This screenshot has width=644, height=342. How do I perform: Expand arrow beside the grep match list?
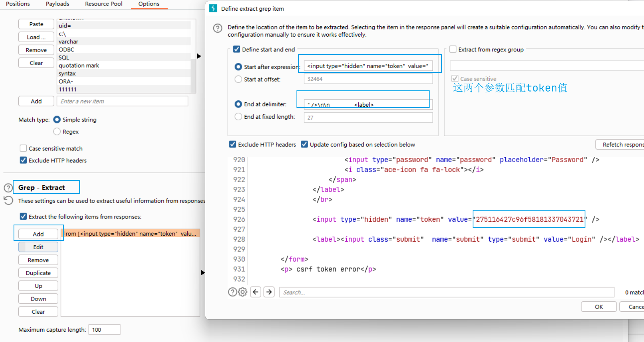click(x=199, y=56)
